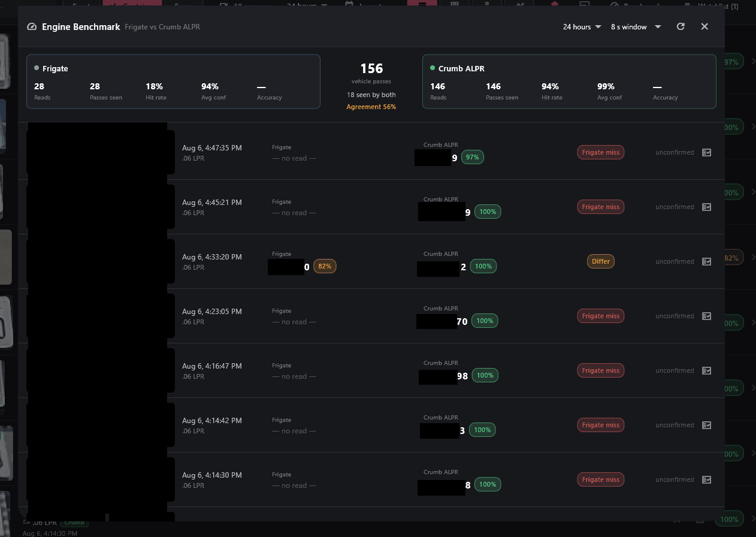Click the Aug 6, 4:47:35 PM timestamp
The image size is (756, 537).
click(x=212, y=147)
